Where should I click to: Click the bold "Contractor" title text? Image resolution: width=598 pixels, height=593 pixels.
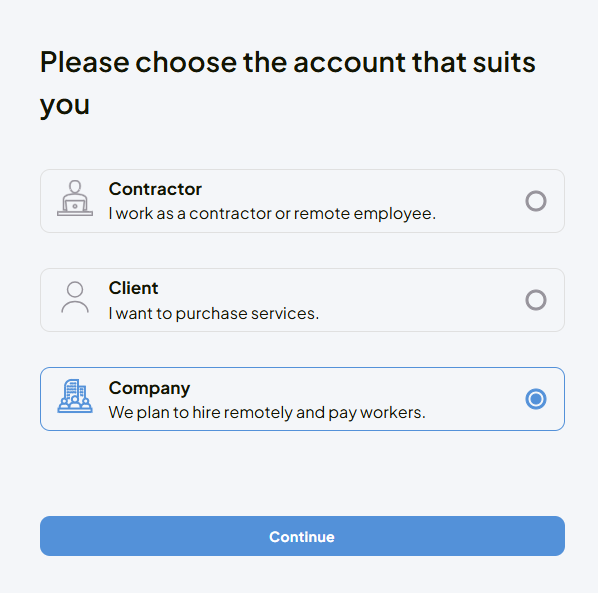[x=155, y=189]
